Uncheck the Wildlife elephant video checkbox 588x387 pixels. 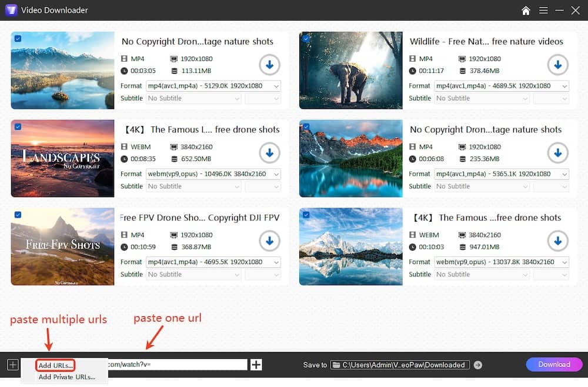pos(306,38)
